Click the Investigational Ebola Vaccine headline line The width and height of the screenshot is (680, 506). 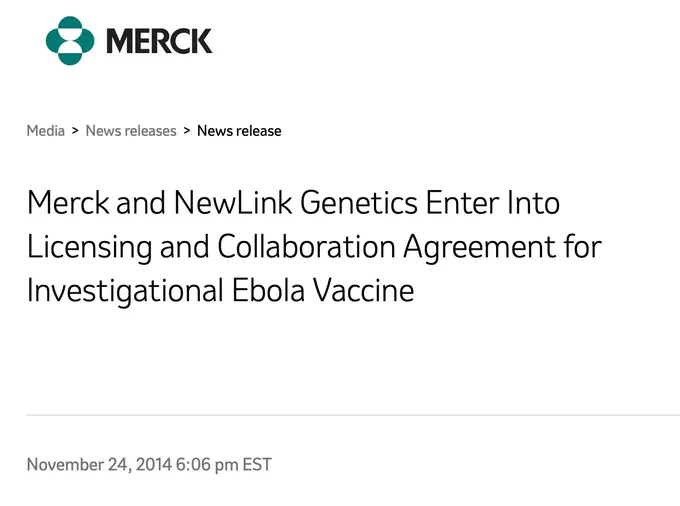(221, 290)
